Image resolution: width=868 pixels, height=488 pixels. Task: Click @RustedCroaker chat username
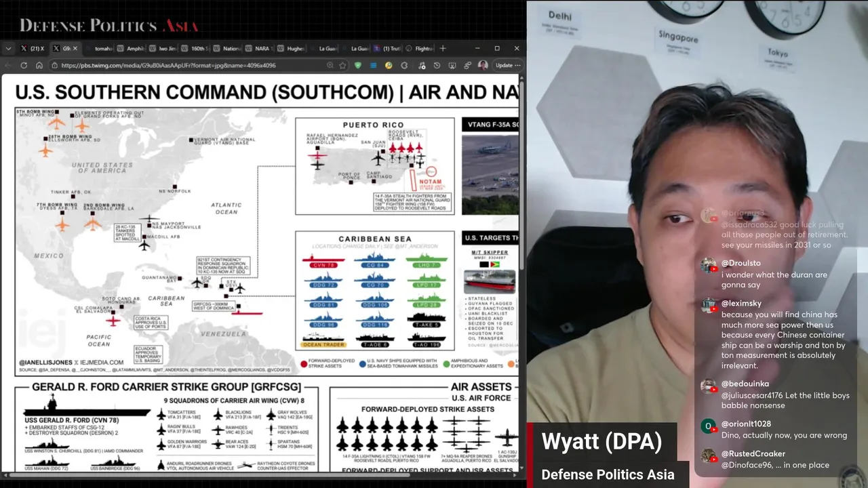pos(753,453)
